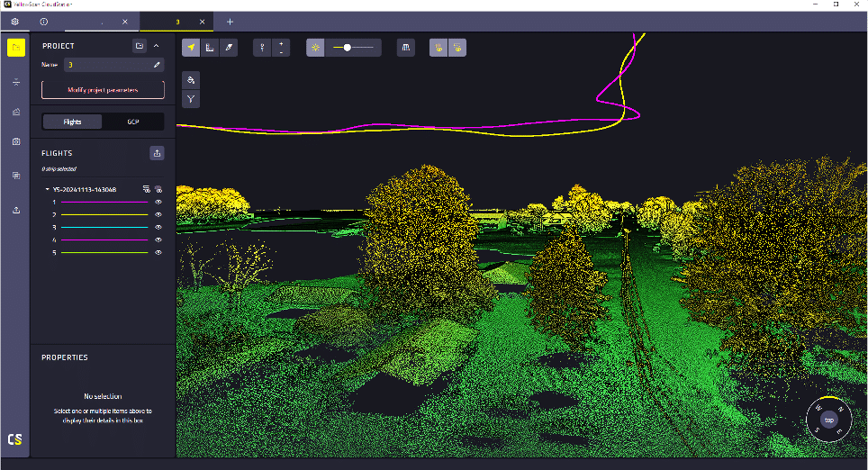Click the brightness slider handle in the toolbar
Viewport: 868px width, 470px height.
tap(348, 48)
